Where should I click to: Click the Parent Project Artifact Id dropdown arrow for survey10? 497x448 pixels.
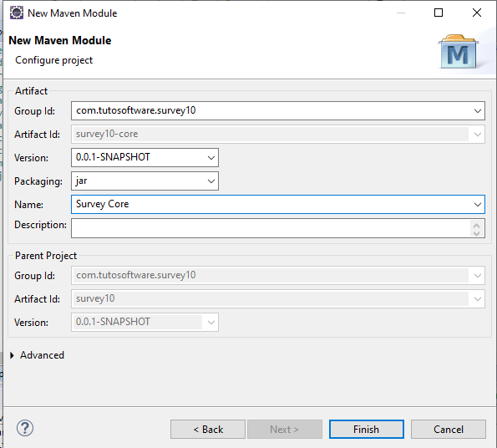pos(477,298)
